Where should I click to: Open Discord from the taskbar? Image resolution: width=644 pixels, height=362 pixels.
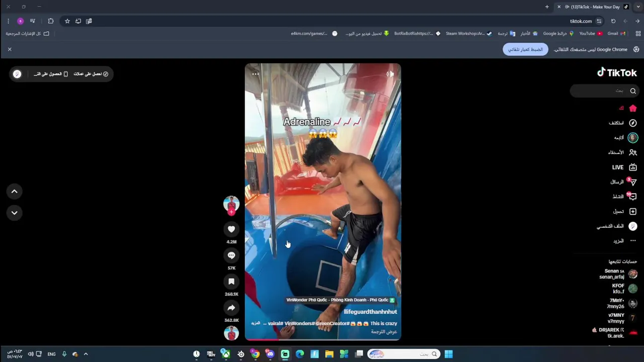(x=270, y=354)
